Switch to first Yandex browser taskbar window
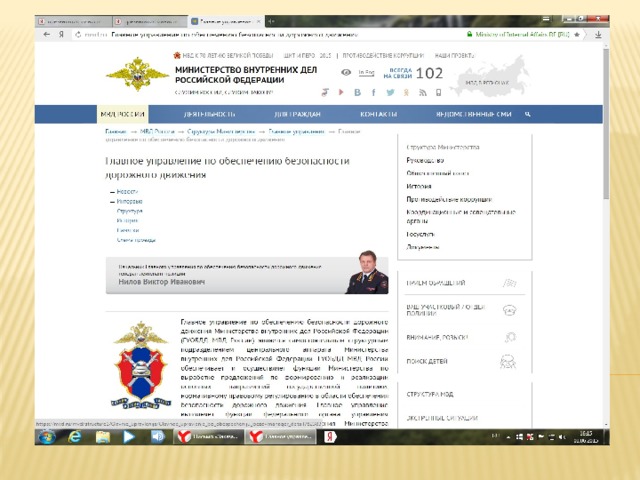This screenshot has width=640, height=480. (209, 437)
